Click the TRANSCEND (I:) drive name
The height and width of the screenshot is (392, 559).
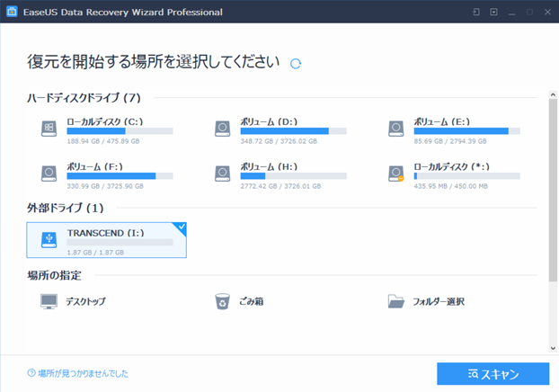(x=105, y=233)
